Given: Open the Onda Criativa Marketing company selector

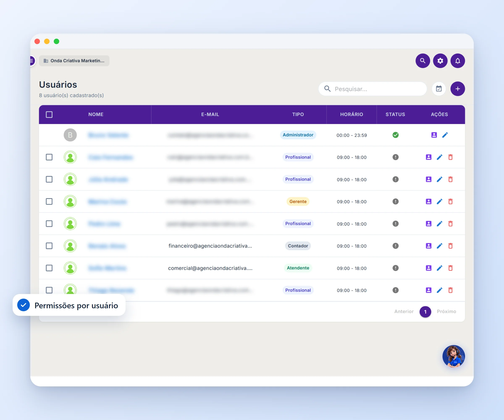Looking at the screenshot, I should tap(74, 61).
